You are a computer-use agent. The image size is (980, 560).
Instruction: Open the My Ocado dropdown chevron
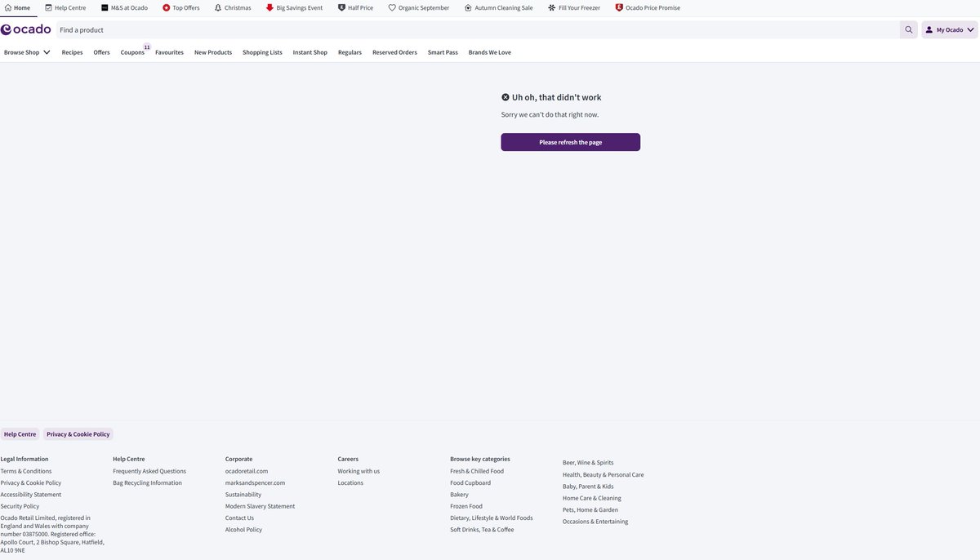970,29
